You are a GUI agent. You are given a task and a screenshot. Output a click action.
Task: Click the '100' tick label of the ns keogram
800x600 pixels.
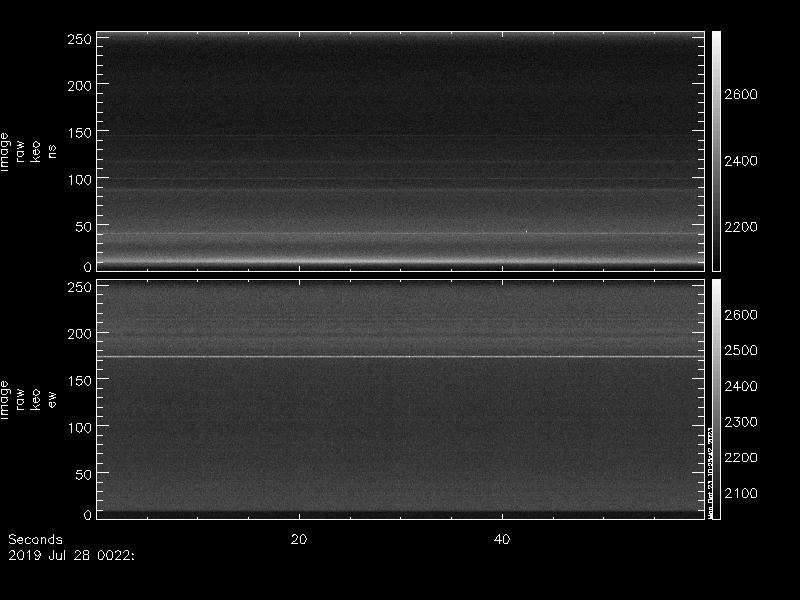click(80, 180)
